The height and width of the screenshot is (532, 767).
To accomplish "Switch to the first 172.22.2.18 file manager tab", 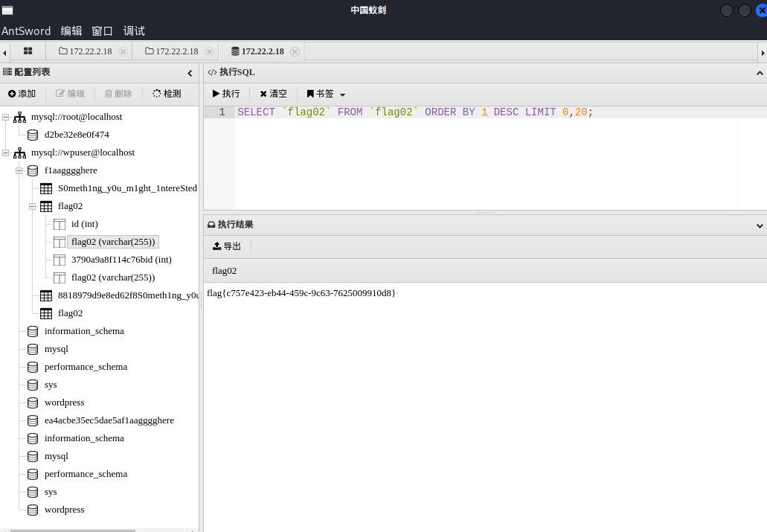I will coord(86,51).
